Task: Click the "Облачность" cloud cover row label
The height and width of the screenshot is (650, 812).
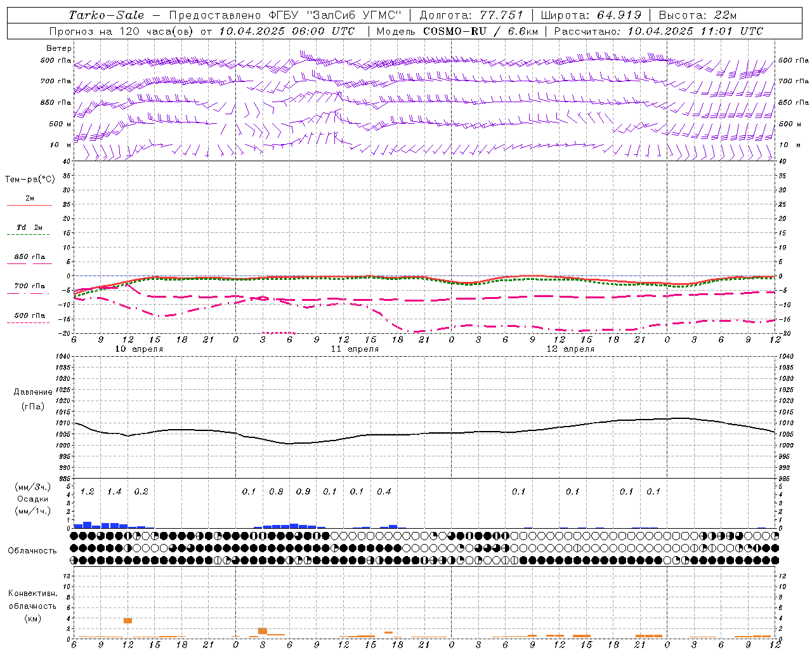Action: pyautogui.click(x=32, y=551)
